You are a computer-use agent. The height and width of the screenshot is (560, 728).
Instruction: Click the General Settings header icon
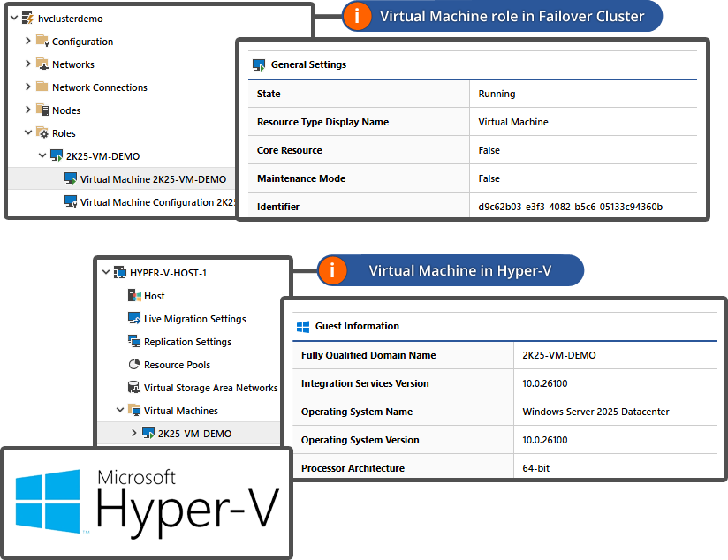pyautogui.click(x=256, y=64)
